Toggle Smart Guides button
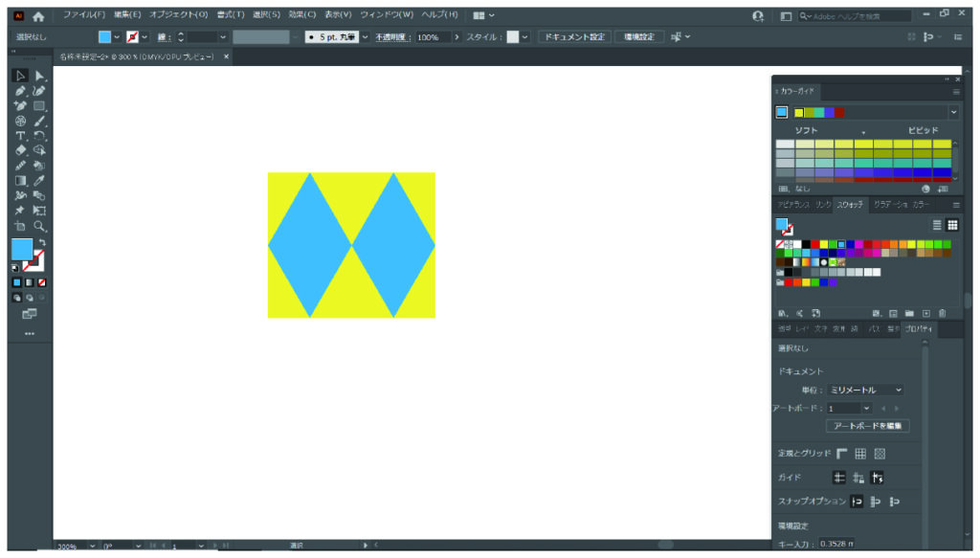This screenshot has width=980, height=558. click(878, 478)
